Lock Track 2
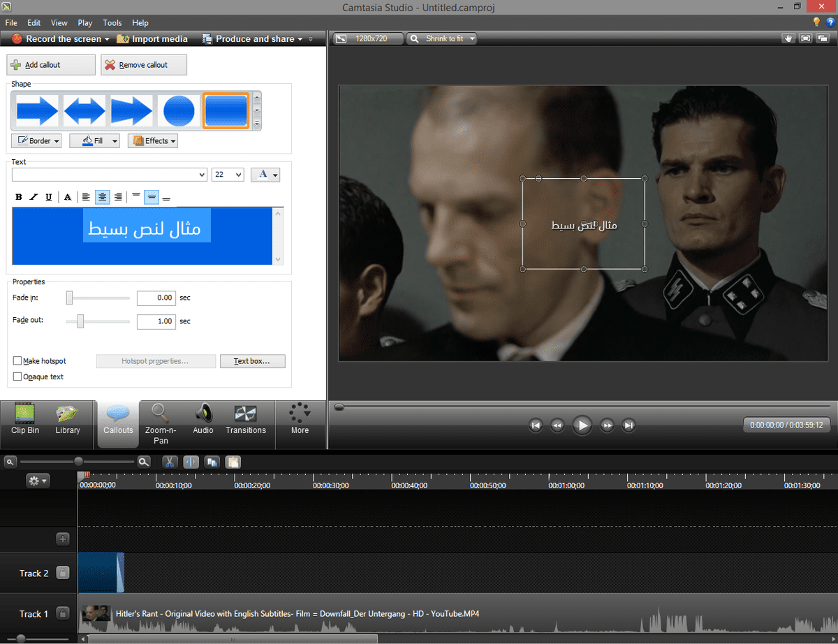Screen dimensions: 838x644 coord(63,573)
